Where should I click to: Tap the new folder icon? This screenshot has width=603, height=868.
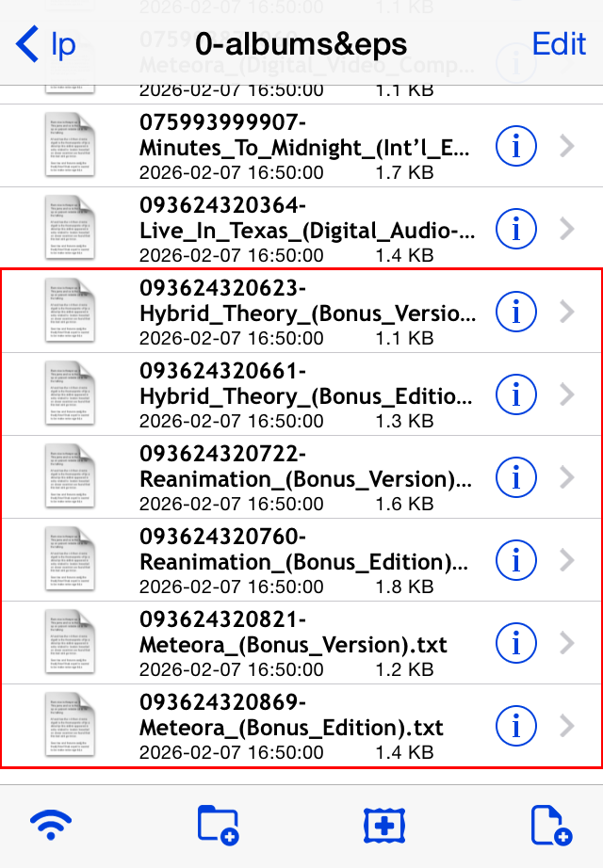coord(218,825)
